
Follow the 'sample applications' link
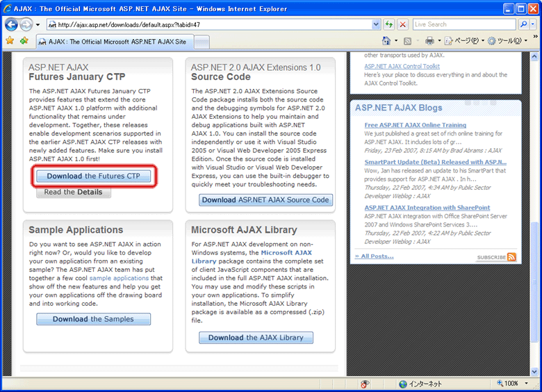click(119, 278)
